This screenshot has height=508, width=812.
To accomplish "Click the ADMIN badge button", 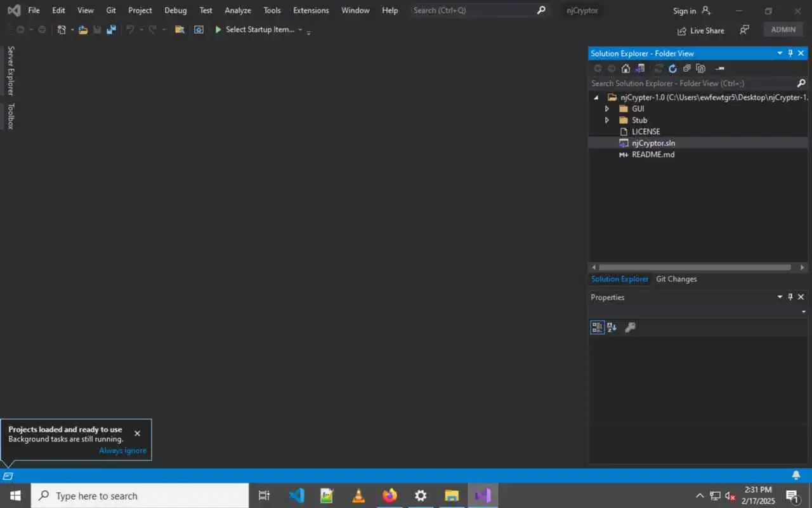I will (x=783, y=30).
